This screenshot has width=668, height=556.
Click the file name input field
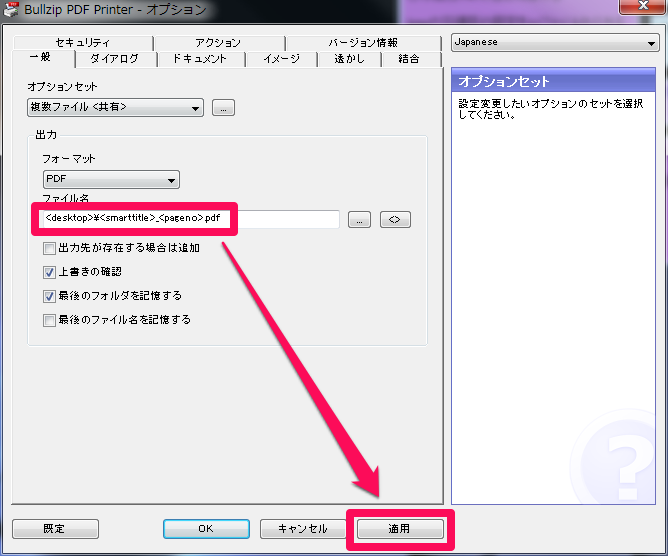coord(190,219)
